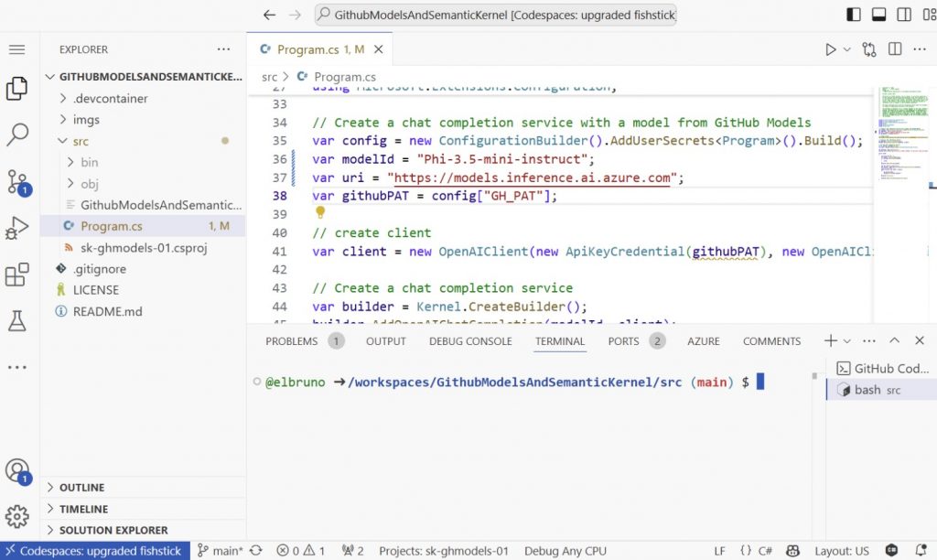Toggle the bottom panel layout button
The height and width of the screenshot is (560, 937).
point(878,15)
